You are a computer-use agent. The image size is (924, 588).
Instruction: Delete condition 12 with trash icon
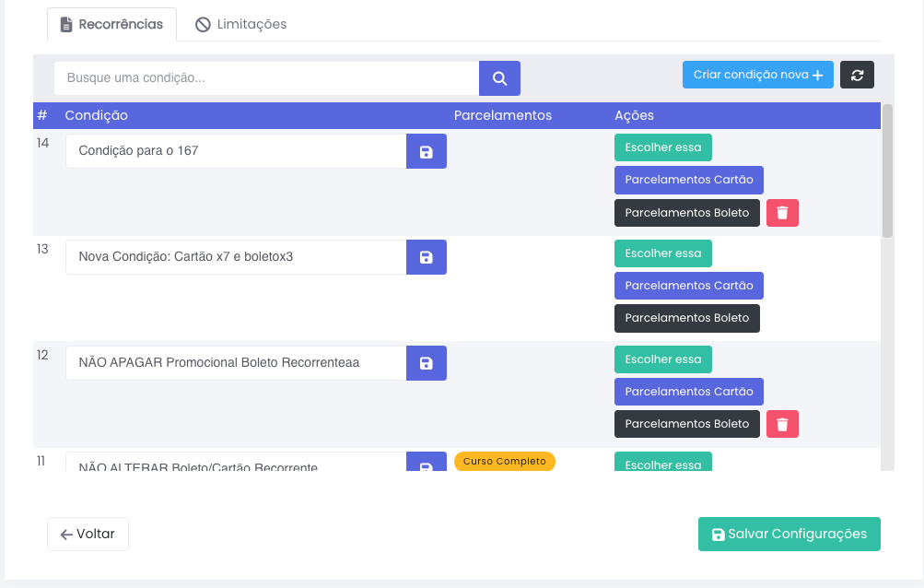click(782, 424)
